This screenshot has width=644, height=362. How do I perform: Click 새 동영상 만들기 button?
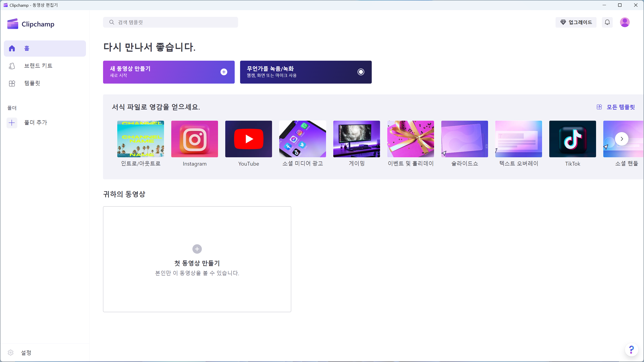pos(169,72)
